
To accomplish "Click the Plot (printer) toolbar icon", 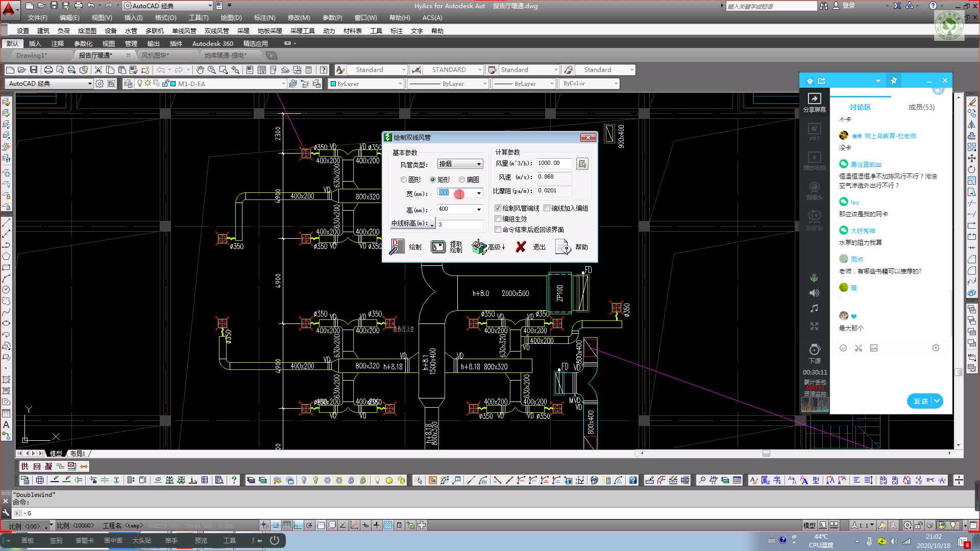I will tap(48, 70).
